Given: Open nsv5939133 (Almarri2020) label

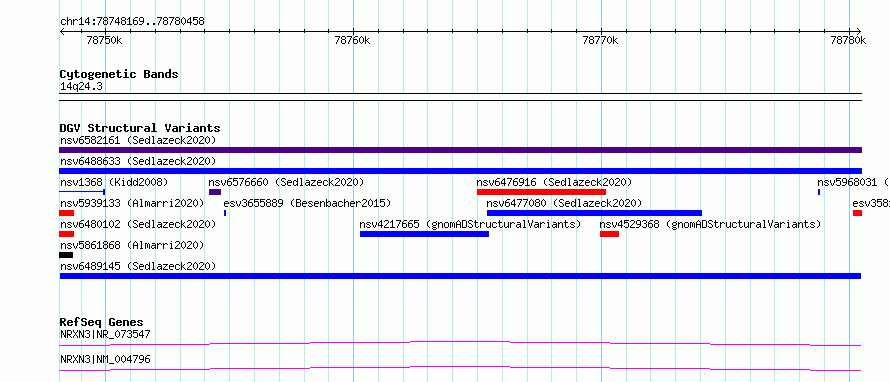Looking at the screenshot, I should pyautogui.click(x=132, y=203).
